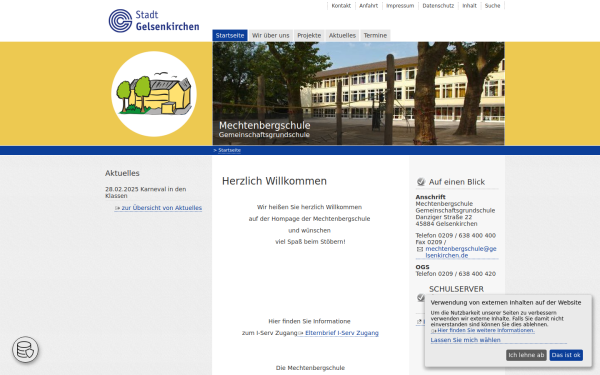The width and height of the screenshot is (600, 375).
Task: Email mechtenbergschule@gelsenkirchen.de
Action: point(461,252)
